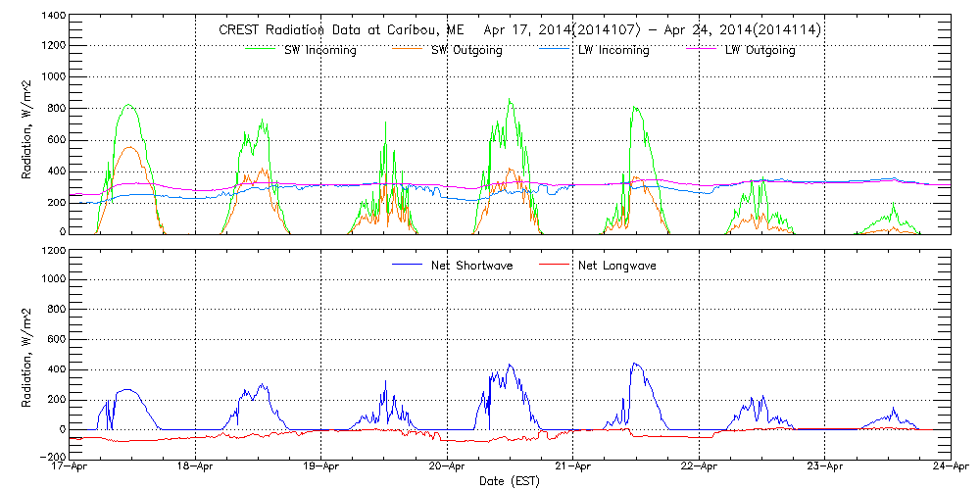Choose the 22-Apr date tick label
980x490 pixels.
click(699, 468)
